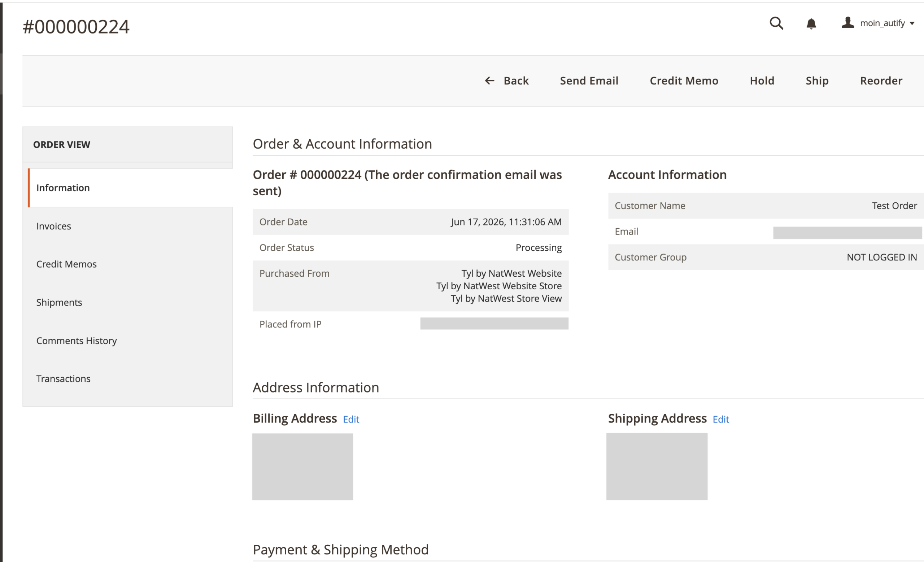This screenshot has width=924, height=562.
Task: Edit the Billing Address
Action: coord(351,419)
